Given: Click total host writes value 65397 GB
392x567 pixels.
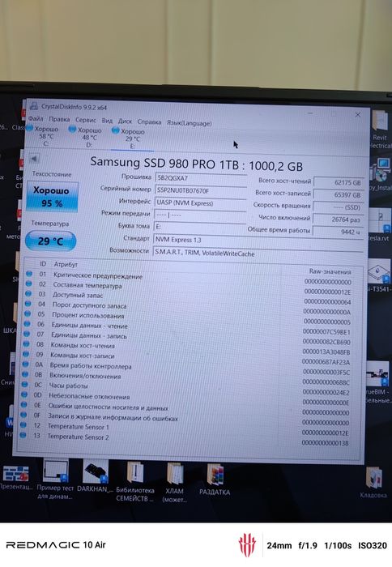Looking at the screenshot, I should pyautogui.click(x=339, y=195).
